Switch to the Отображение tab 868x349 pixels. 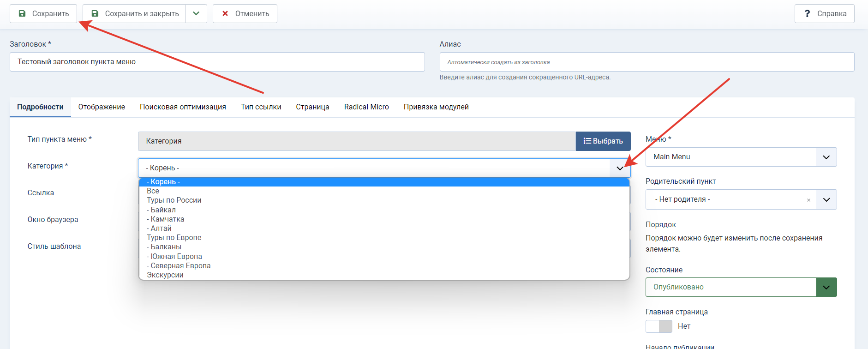[x=102, y=107]
